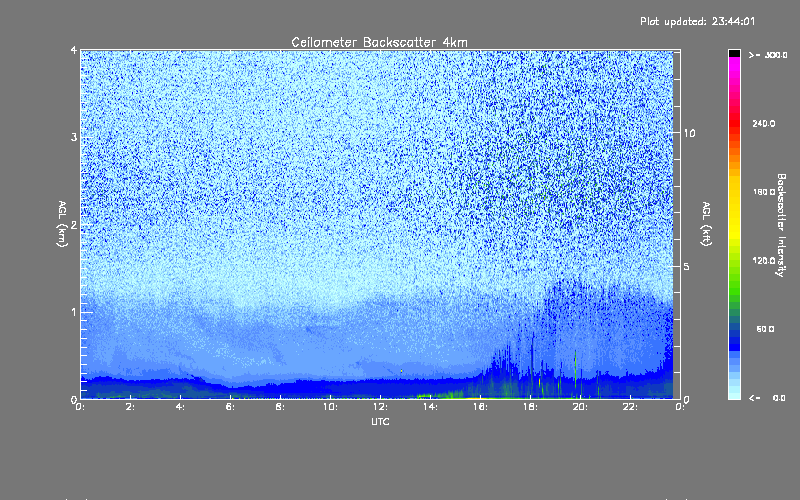The image size is (800, 500).
Task: Select the "60.0" colorbar label
Action: tap(765, 329)
